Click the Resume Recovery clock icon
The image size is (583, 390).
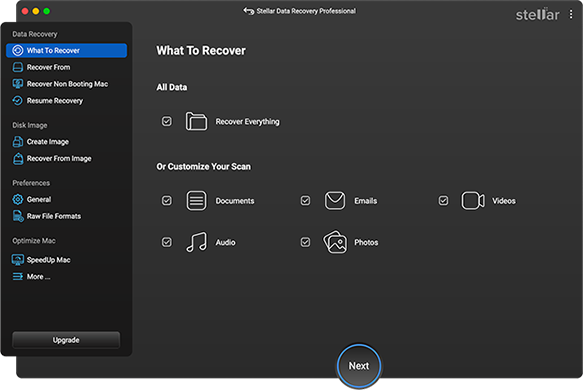17,101
